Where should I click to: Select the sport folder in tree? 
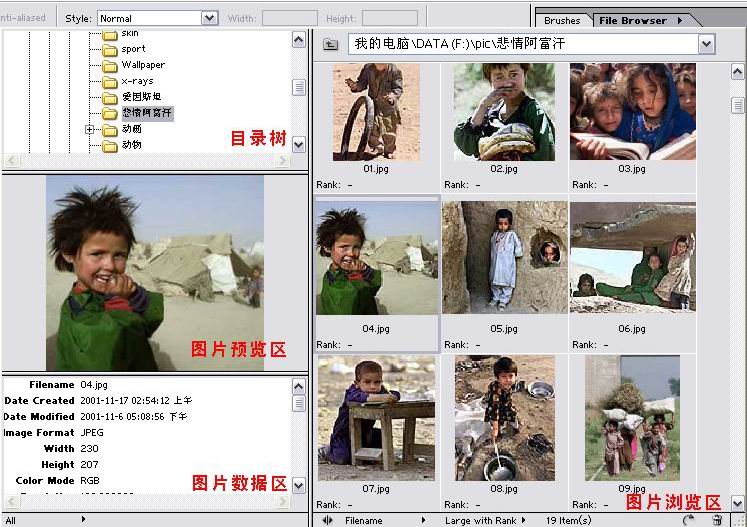point(133,49)
